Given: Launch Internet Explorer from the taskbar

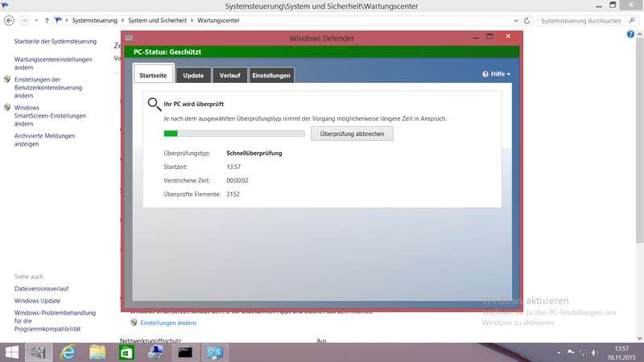Looking at the screenshot, I should [68, 352].
